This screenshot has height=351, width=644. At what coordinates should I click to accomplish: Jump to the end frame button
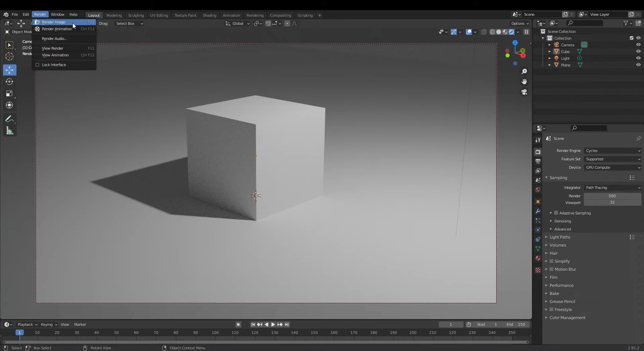287,324
